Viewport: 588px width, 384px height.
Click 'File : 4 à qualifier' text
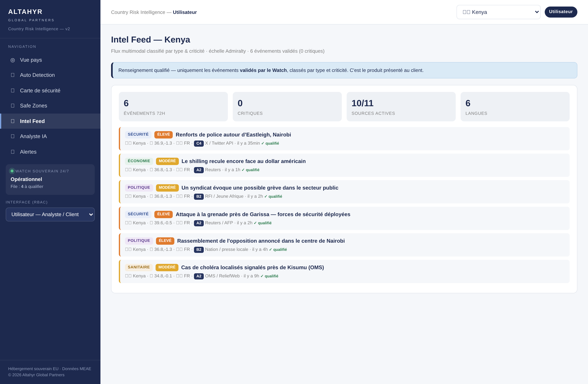click(x=27, y=186)
